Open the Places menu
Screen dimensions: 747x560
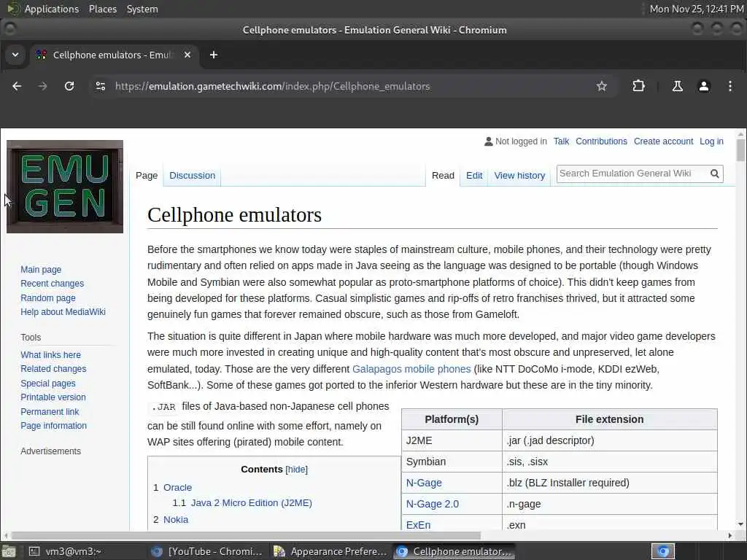click(102, 9)
